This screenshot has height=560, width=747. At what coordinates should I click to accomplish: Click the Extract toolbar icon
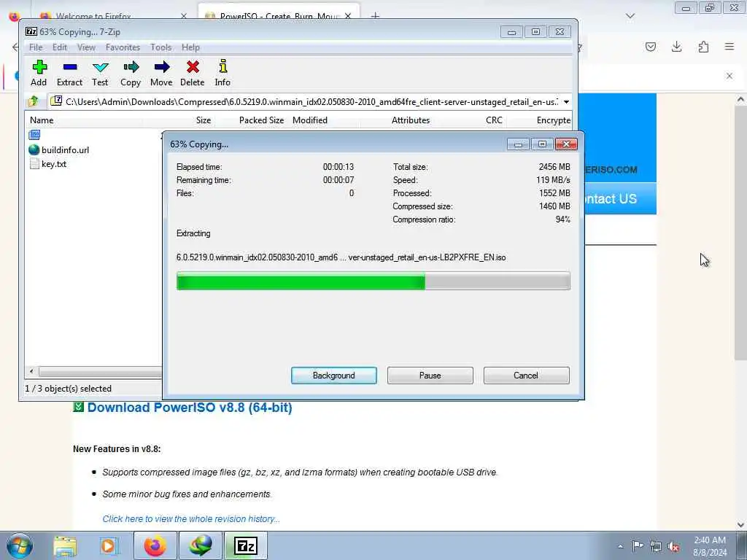click(69, 73)
